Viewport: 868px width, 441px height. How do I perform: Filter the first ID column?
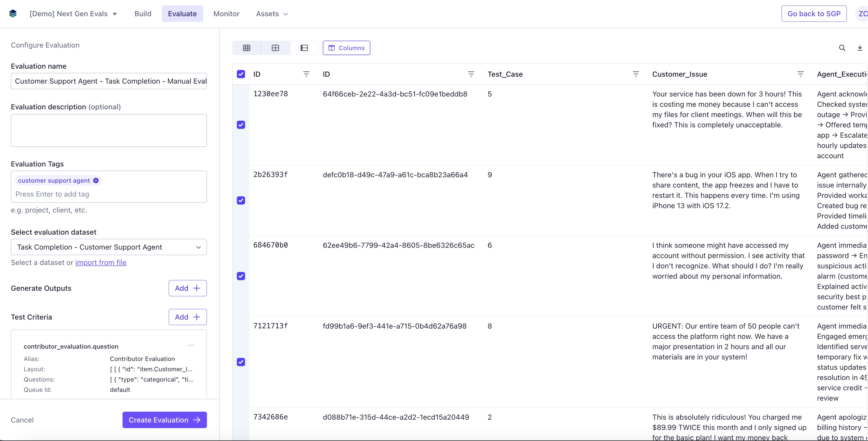click(306, 74)
